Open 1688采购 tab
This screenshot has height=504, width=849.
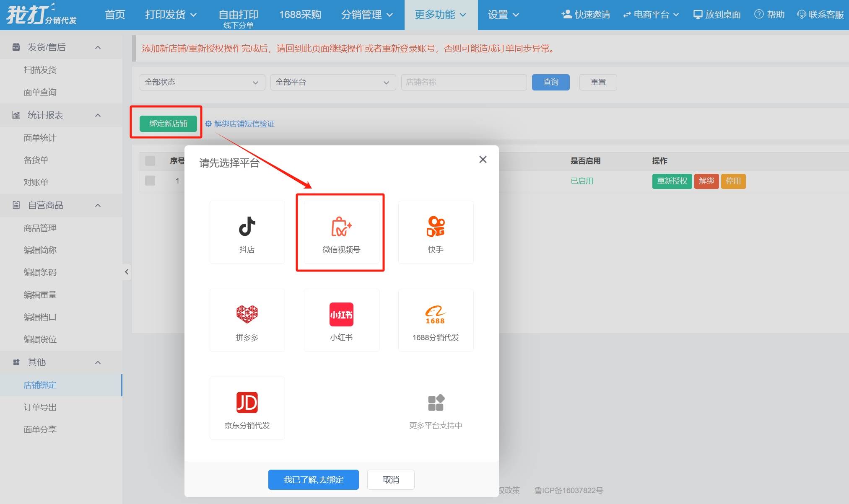coord(300,15)
